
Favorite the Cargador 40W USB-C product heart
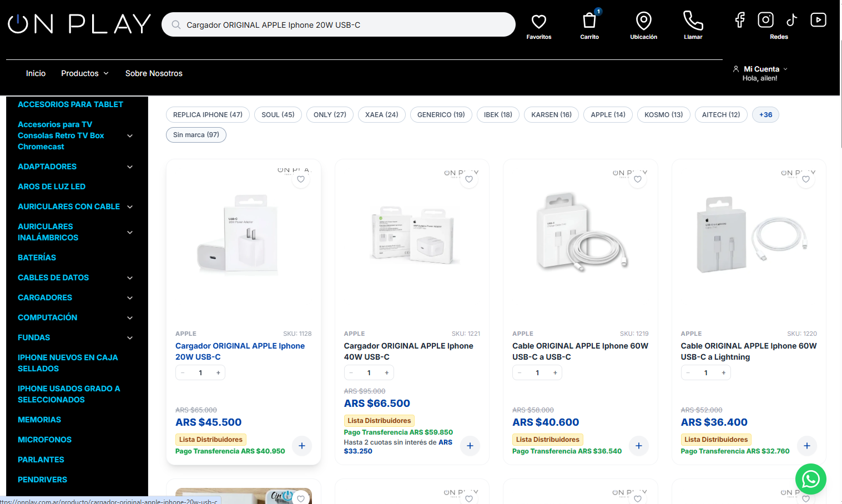pyautogui.click(x=469, y=179)
